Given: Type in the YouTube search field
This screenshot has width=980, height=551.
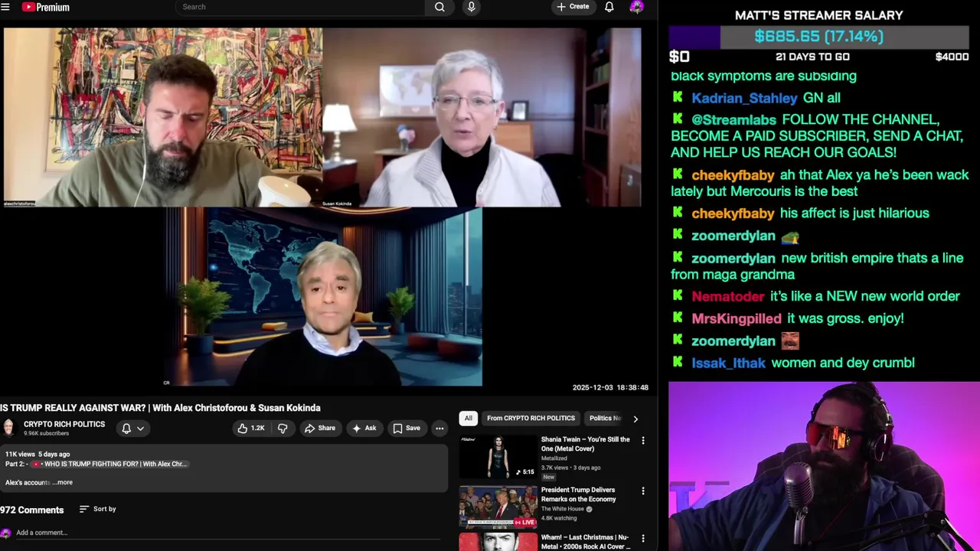Looking at the screenshot, I should pyautogui.click(x=300, y=7).
